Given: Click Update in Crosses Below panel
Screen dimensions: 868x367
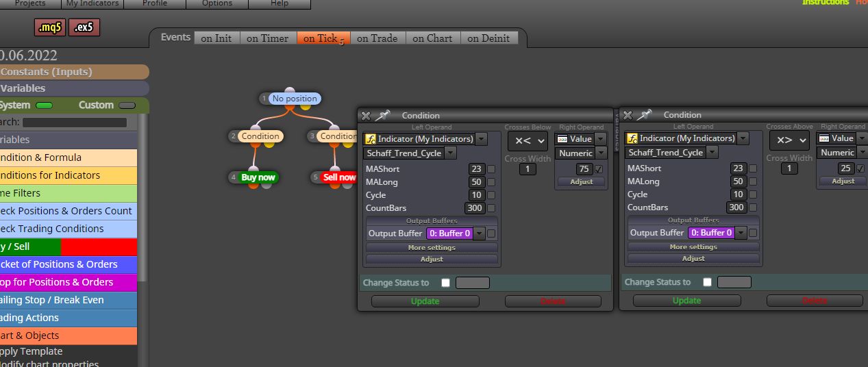Looking at the screenshot, I should pos(425,301).
